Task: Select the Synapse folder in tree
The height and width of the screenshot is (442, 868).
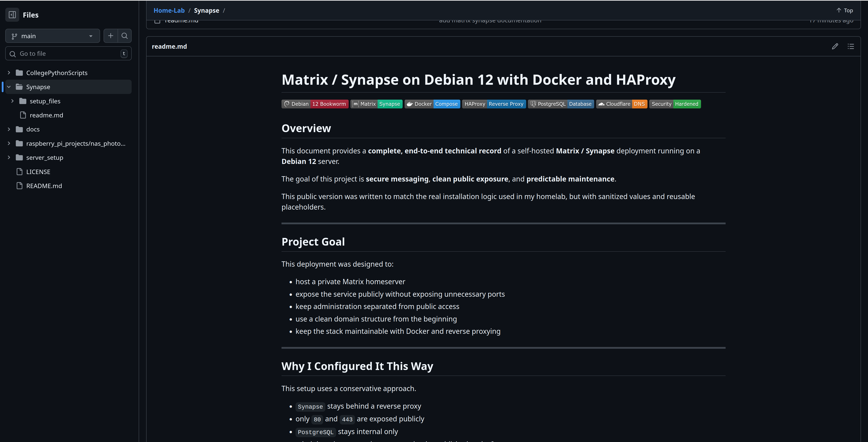Action: point(38,87)
